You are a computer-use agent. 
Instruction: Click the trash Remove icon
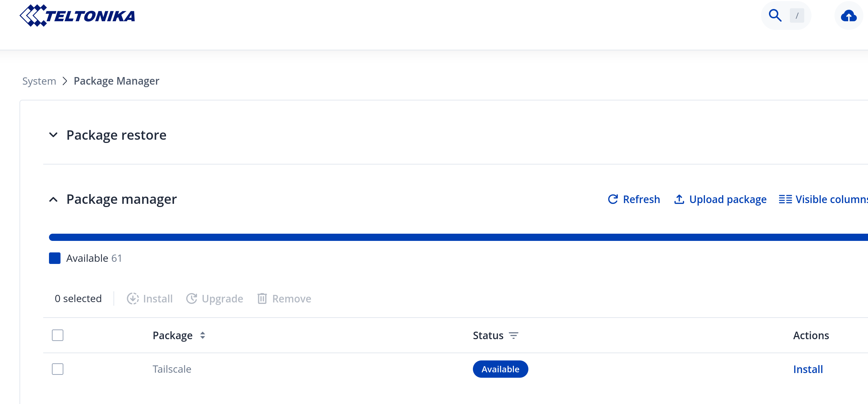click(x=262, y=298)
